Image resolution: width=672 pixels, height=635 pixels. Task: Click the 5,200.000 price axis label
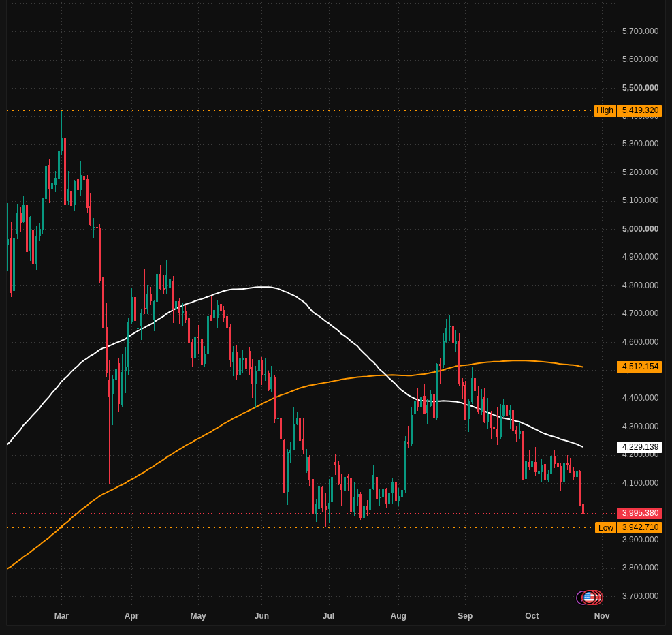point(640,172)
